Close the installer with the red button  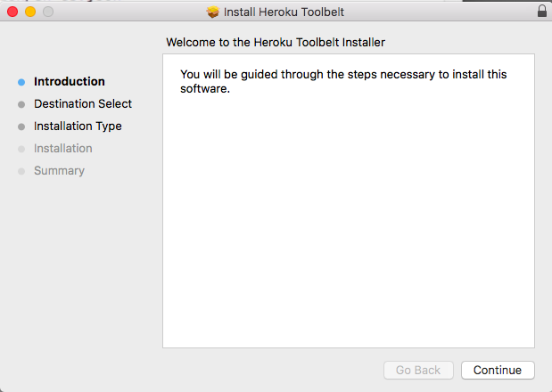(12, 12)
